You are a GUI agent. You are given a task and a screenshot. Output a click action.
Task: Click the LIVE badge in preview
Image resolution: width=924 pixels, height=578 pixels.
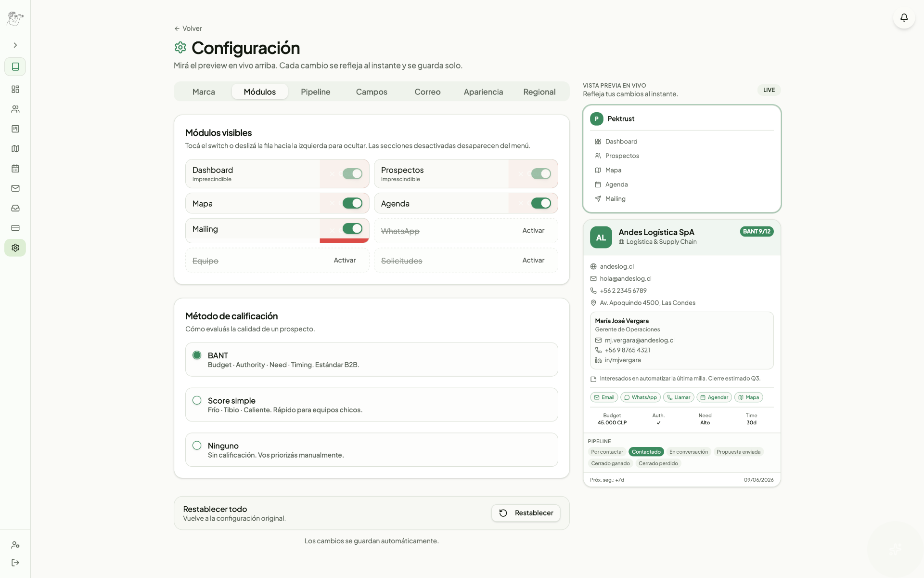coord(769,90)
